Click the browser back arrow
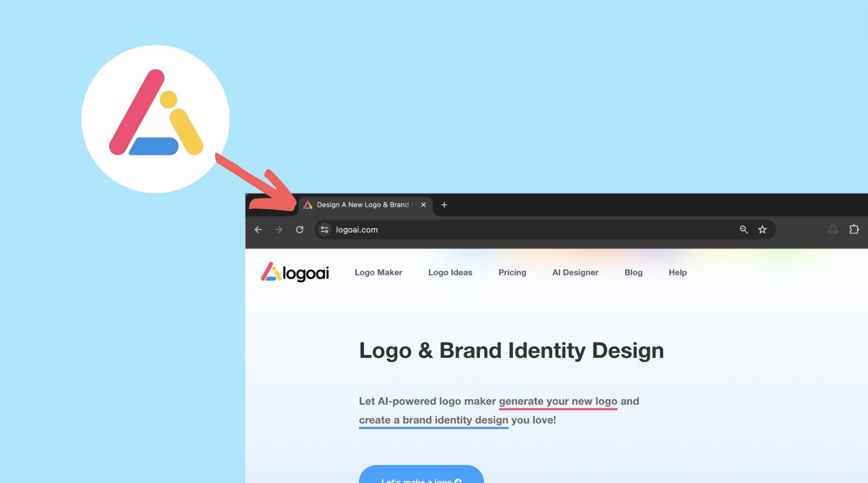The width and height of the screenshot is (868, 483). [258, 230]
